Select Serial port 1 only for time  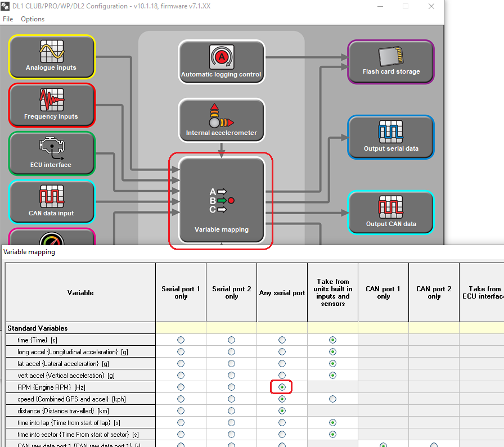click(181, 340)
